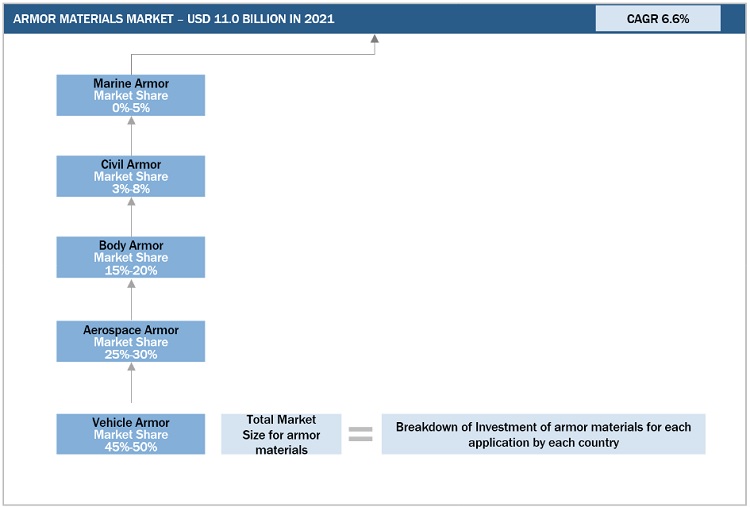Screen dimensions: 750x507
Task: Select arrow between Body and Civil Armor
Action: pos(131,216)
